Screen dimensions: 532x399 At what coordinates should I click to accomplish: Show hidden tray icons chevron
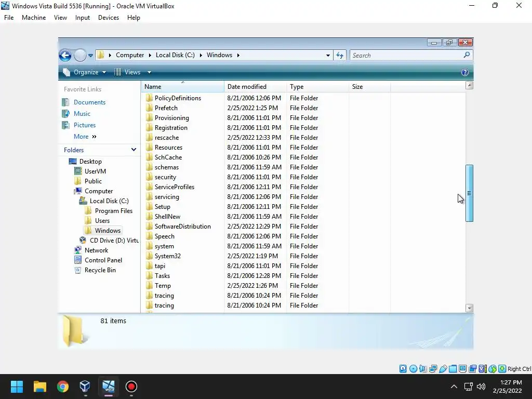454,387
